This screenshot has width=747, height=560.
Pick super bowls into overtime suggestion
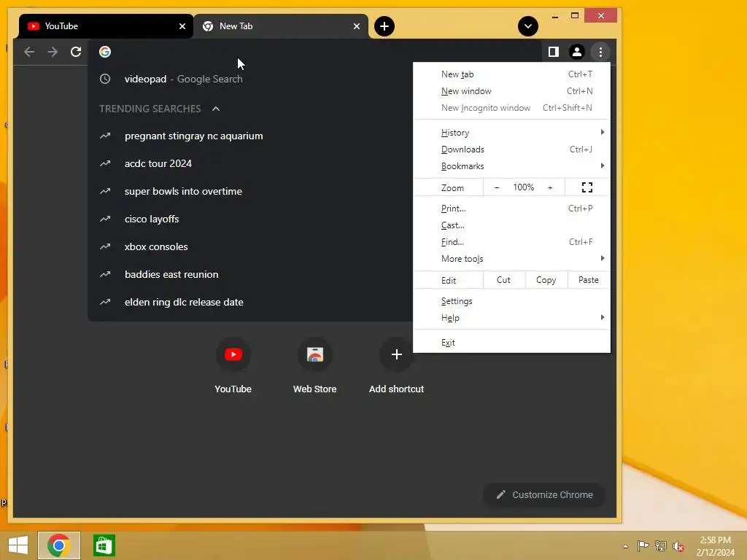click(250, 192)
